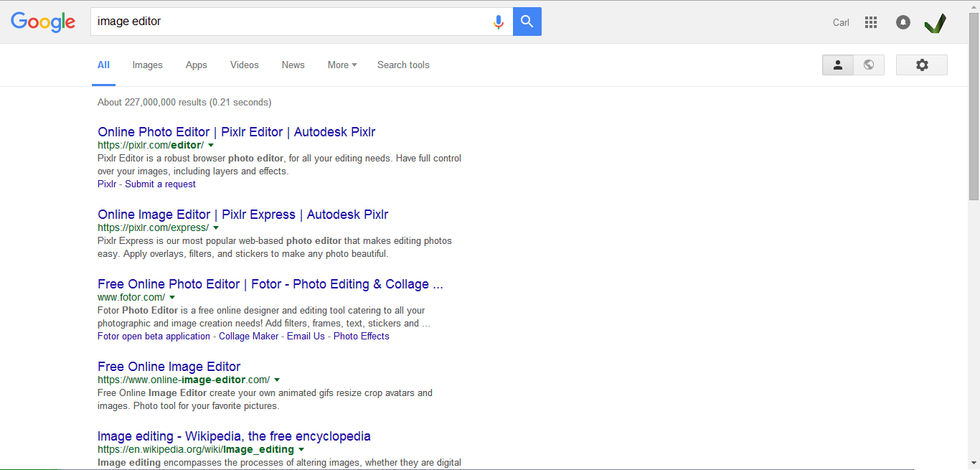Expand arrow next to pixlr.com/express/ URL

[x=216, y=227]
